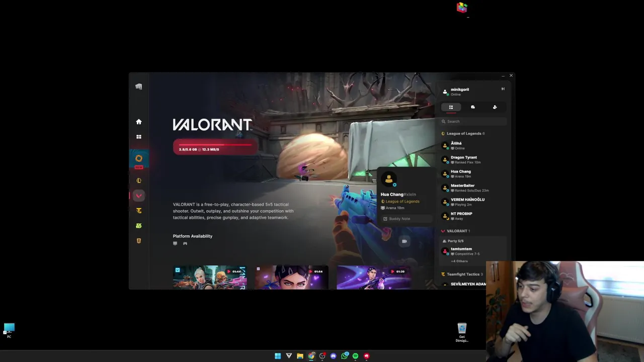The image size is (644, 362).
Task: Play the second video thumbnail 01:54
Action: click(291, 278)
